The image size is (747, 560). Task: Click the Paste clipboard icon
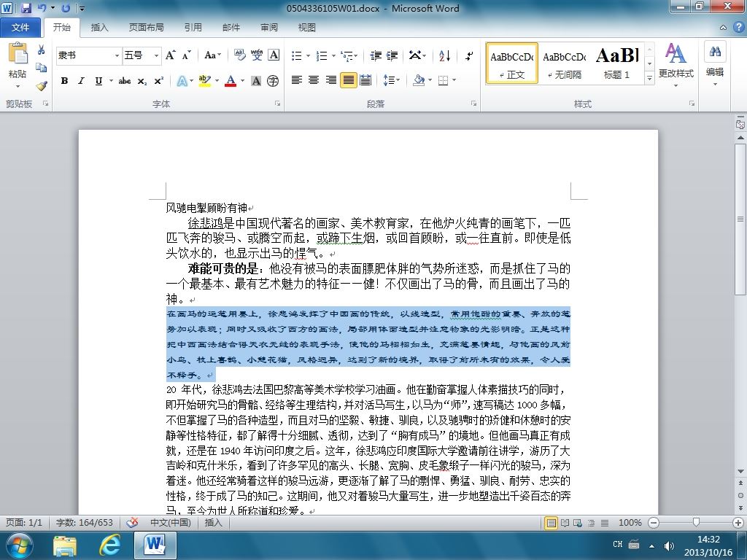[18, 53]
